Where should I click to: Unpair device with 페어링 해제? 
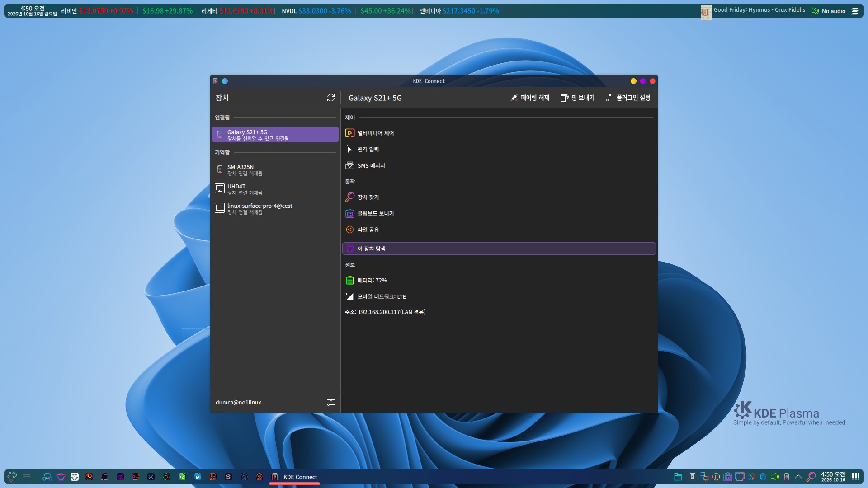click(529, 98)
